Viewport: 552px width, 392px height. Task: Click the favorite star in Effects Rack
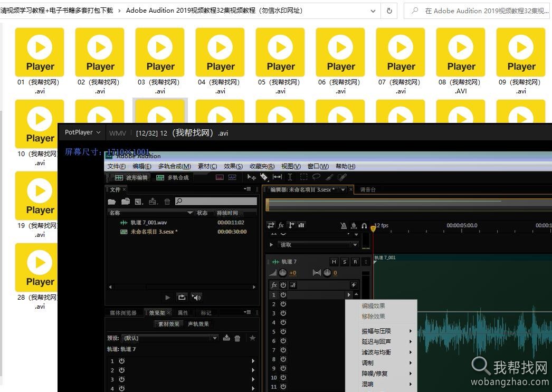(x=252, y=338)
